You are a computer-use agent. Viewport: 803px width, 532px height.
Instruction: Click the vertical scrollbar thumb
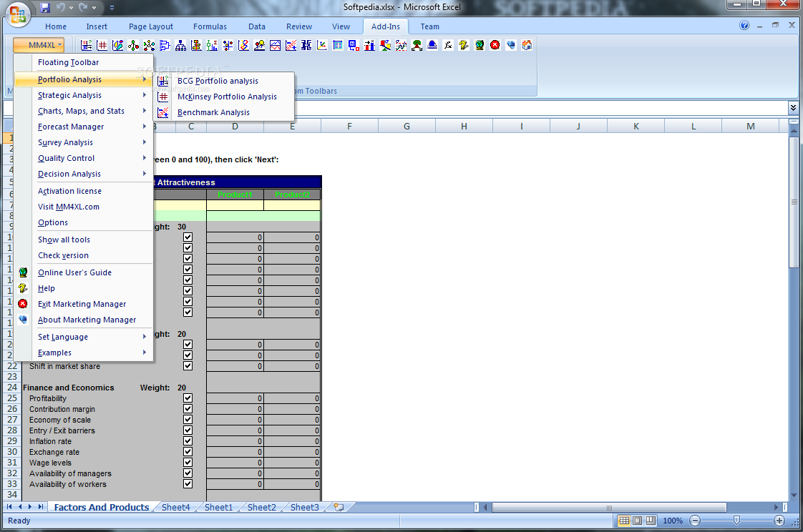coord(794,202)
